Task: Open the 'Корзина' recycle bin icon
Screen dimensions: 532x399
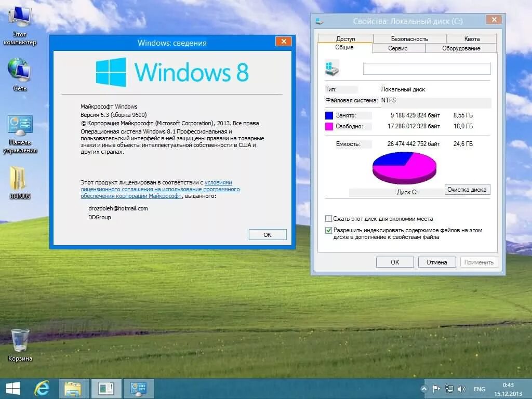Action: pos(20,345)
